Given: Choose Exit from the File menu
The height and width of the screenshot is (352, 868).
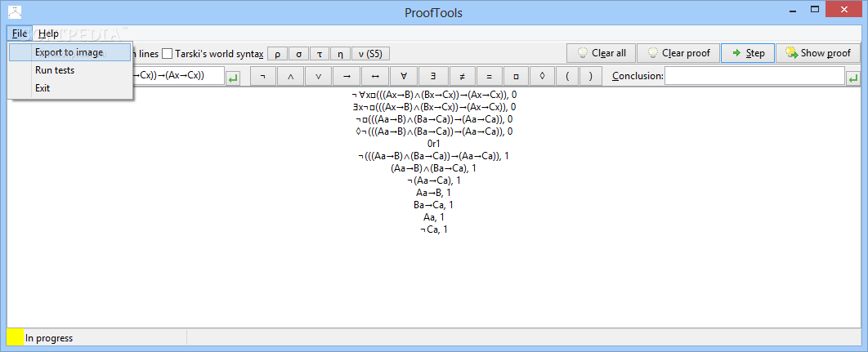Looking at the screenshot, I should click(x=70, y=88).
